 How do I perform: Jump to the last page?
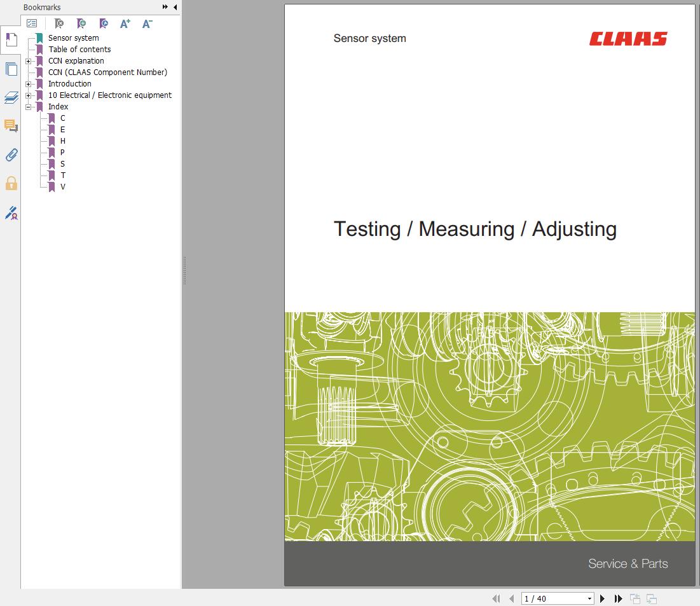(x=618, y=598)
